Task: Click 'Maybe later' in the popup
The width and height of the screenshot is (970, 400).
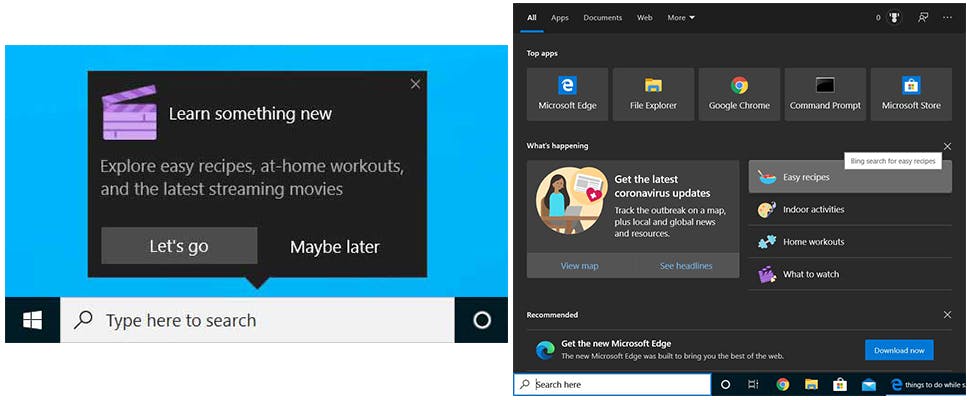Action: (x=335, y=247)
